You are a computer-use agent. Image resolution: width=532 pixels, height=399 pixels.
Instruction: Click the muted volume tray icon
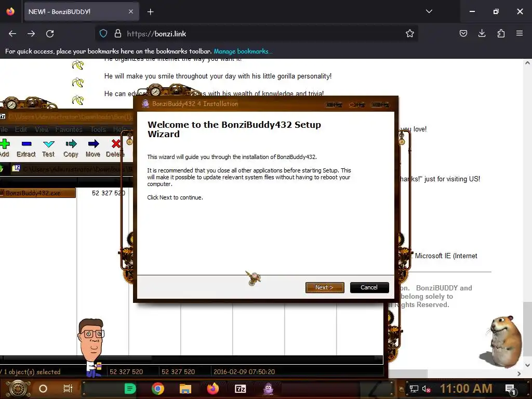pyautogui.click(x=426, y=389)
